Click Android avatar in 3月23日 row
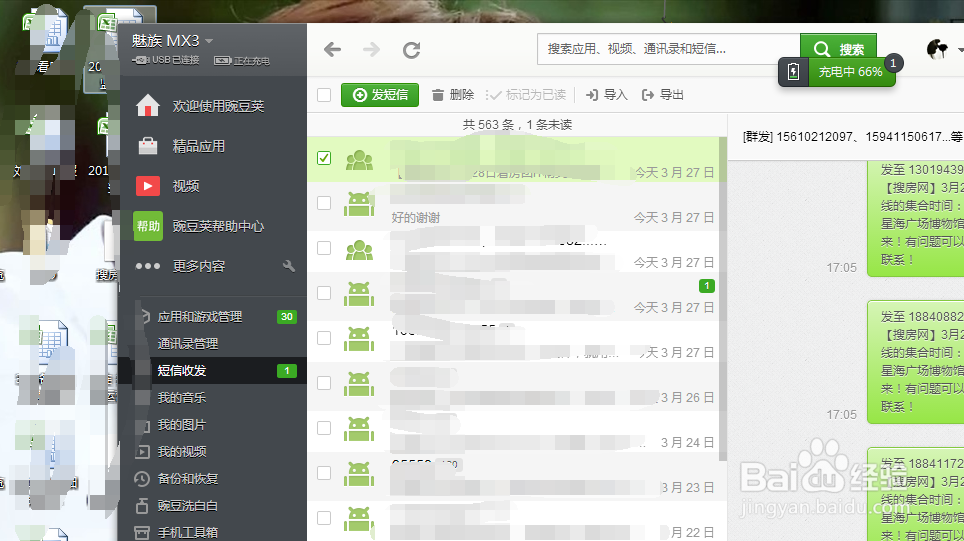964x541 pixels. 359,473
